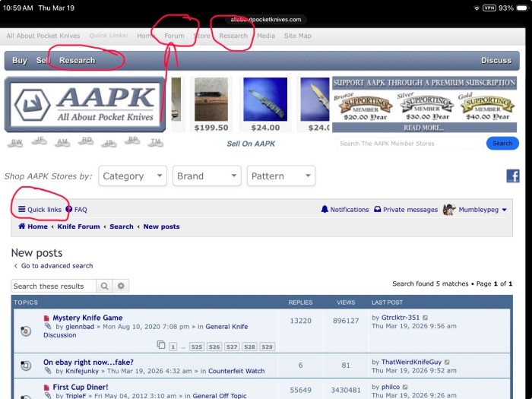Open the Quick links dropdown menu

[40, 209]
